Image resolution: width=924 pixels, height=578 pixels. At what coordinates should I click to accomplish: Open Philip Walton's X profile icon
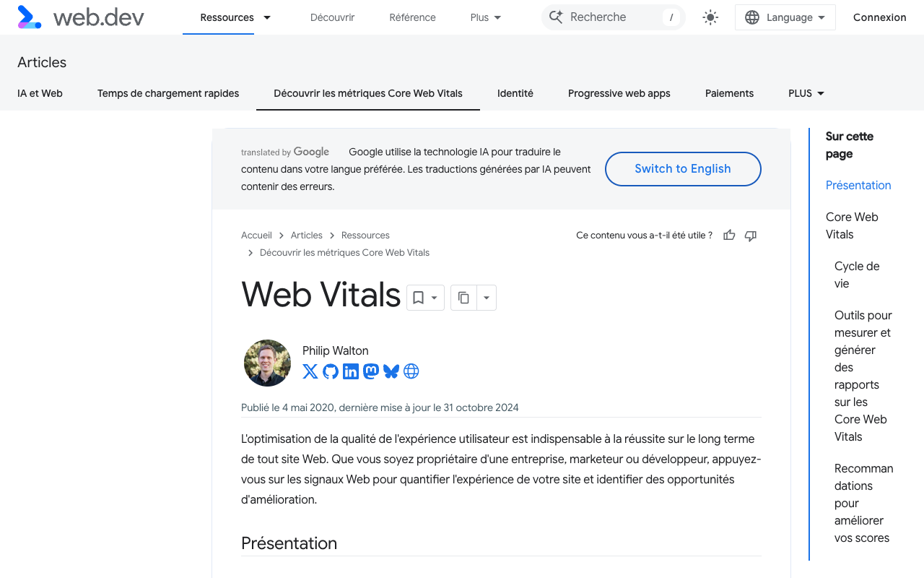tap(310, 371)
